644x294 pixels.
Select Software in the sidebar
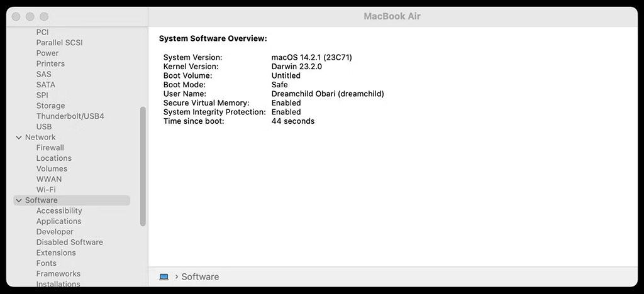point(42,200)
